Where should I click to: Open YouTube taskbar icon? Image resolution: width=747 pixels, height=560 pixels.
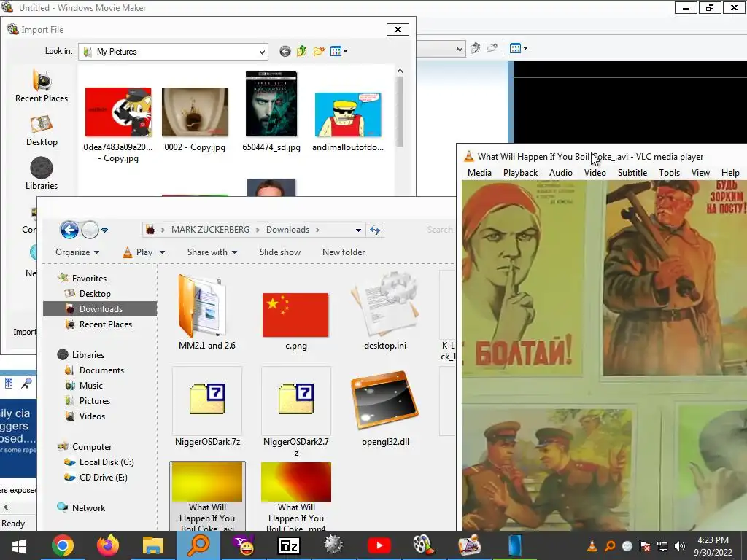coord(379,545)
